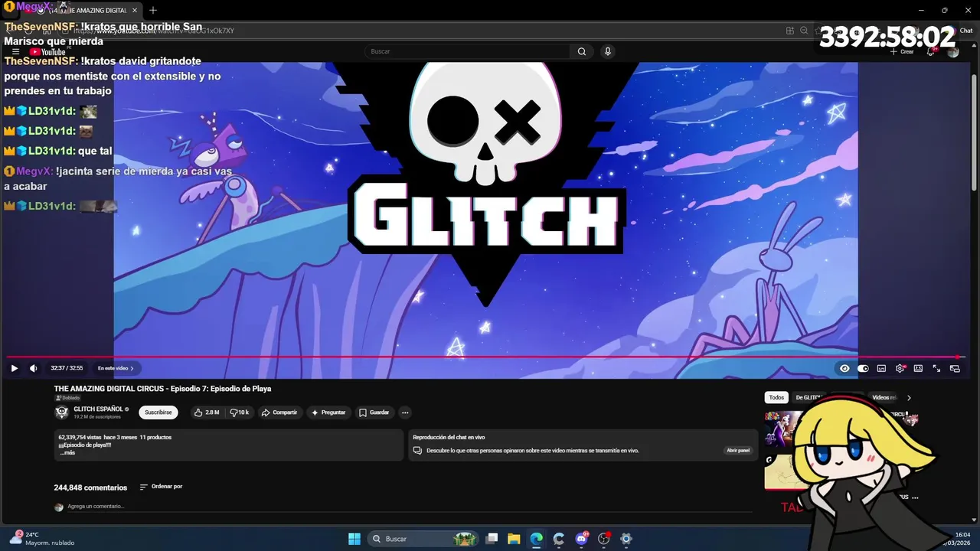Run search with the magnifier button

tap(582, 51)
